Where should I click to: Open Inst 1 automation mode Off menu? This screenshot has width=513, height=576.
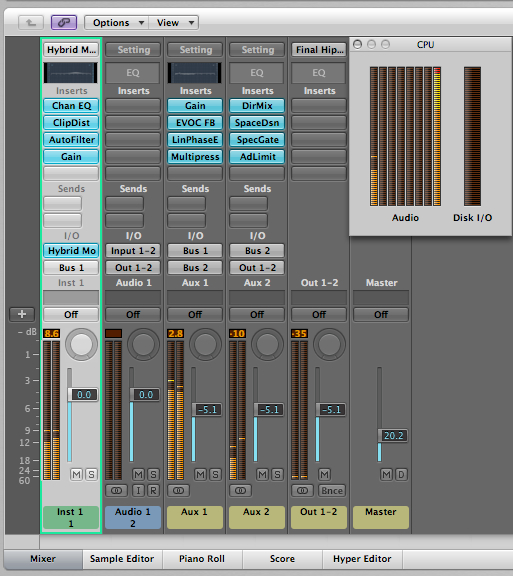(x=71, y=314)
